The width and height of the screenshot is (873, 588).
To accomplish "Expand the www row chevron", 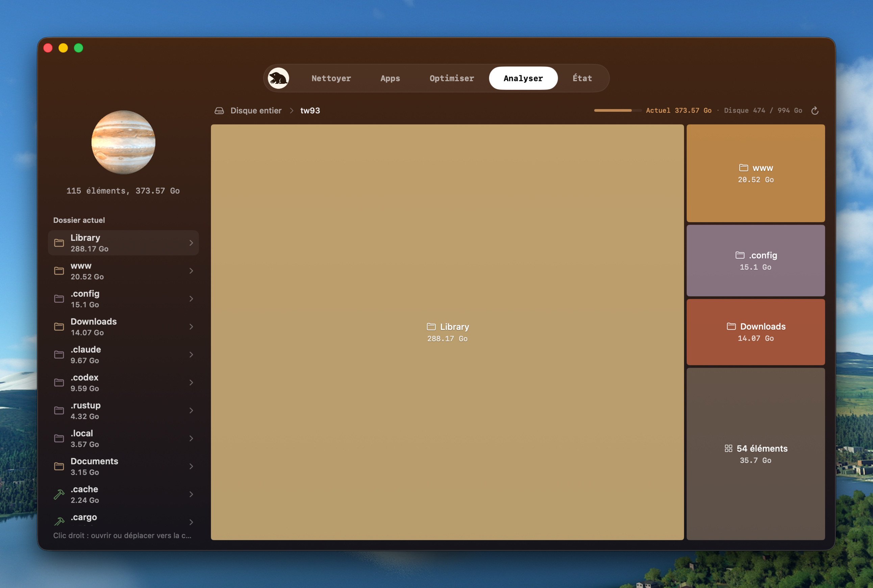I will tap(191, 271).
